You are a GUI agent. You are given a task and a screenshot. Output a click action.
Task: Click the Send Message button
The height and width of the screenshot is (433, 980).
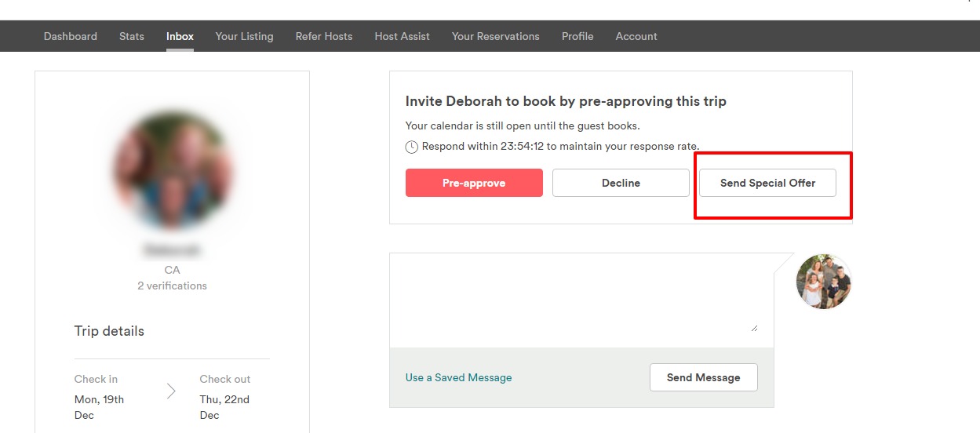(x=703, y=377)
